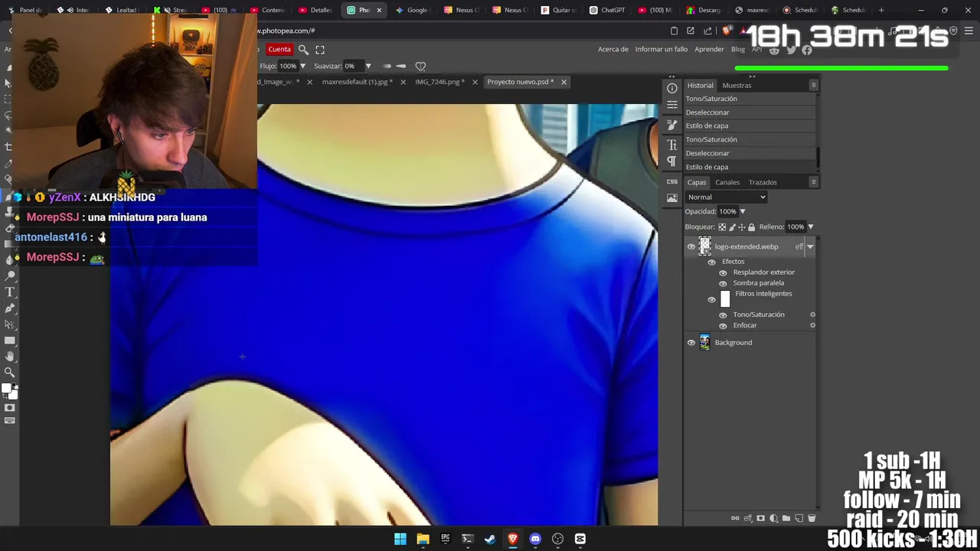This screenshot has height=551, width=980.
Task: Open the Character side panel icon
Action: 672,145
